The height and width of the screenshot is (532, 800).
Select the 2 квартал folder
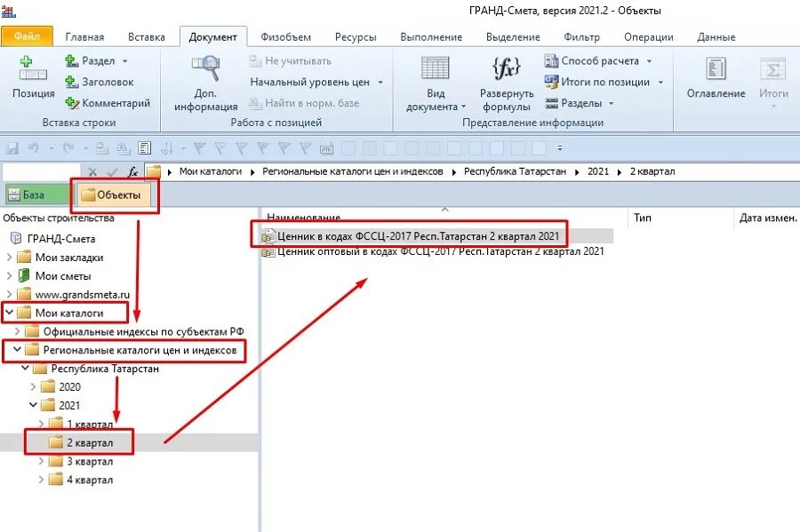tap(81, 443)
